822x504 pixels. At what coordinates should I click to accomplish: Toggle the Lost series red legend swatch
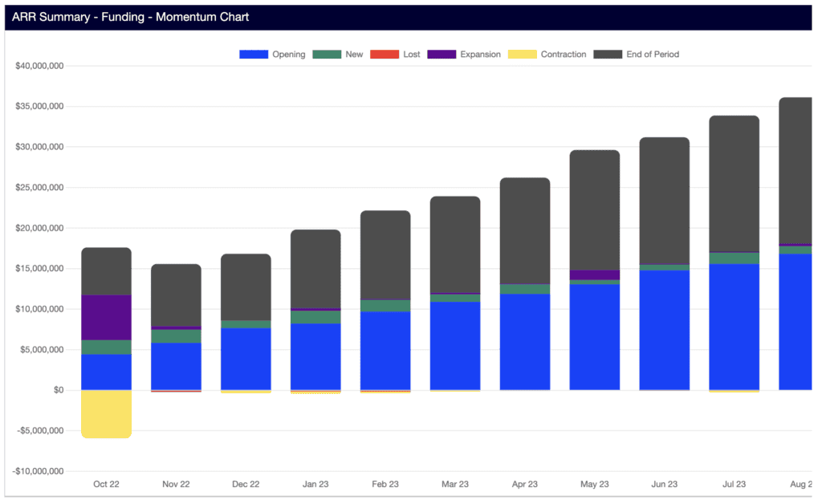point(385,55)
